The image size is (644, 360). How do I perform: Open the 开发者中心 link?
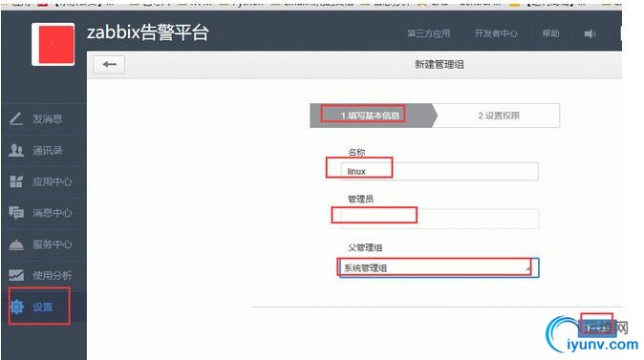point(496,33)
